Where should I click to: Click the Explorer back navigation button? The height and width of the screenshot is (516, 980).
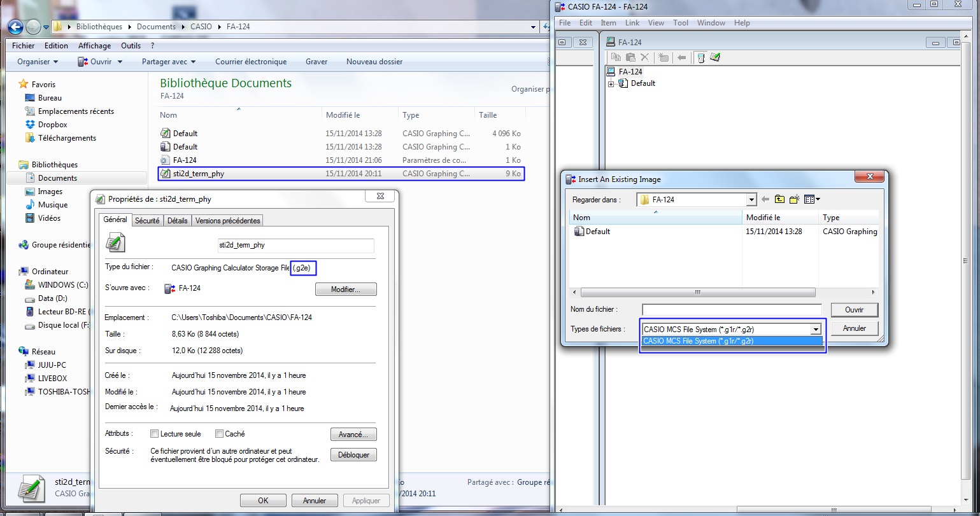pyautogui.click(x=15, y=27)
